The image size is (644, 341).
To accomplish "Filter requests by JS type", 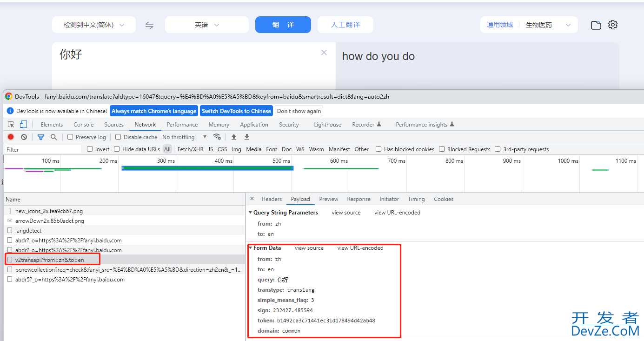I will (x=211, y=149).
